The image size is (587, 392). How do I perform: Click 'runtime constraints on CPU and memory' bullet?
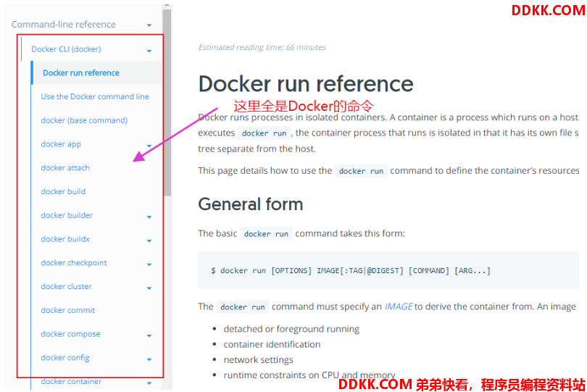[309, 375]
